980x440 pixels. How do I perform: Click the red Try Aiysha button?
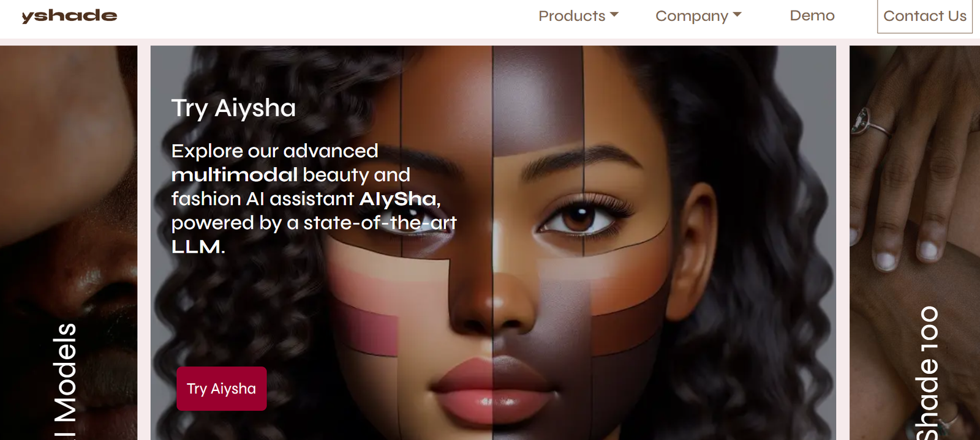coord(222,389)
